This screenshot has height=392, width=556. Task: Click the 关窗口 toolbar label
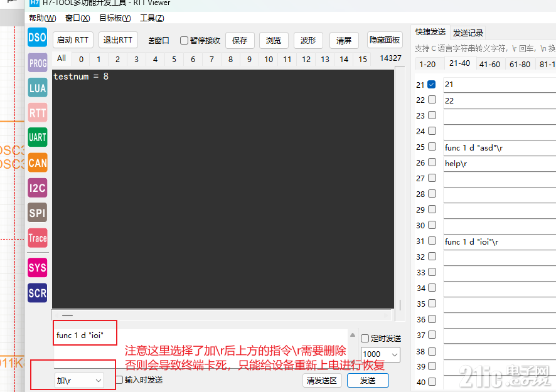159,41
